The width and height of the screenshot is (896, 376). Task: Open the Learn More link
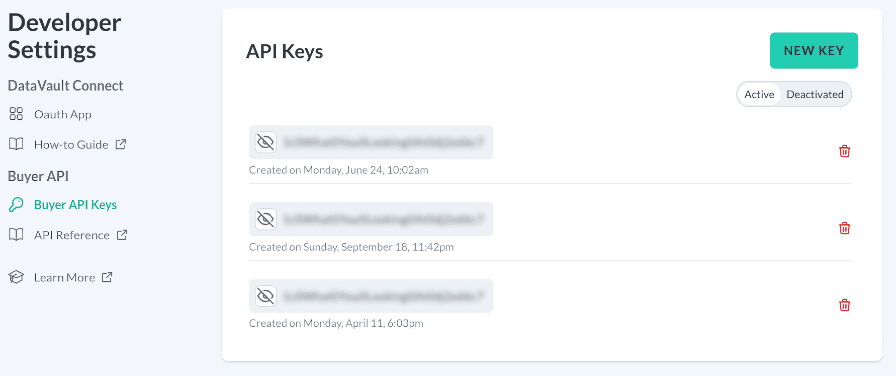(x=64, y=277)
